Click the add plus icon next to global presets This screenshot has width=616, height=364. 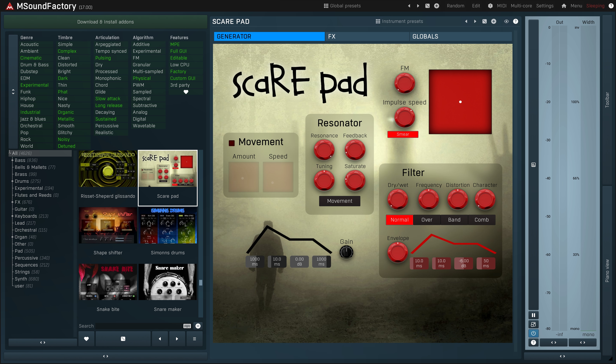[436, 6]
